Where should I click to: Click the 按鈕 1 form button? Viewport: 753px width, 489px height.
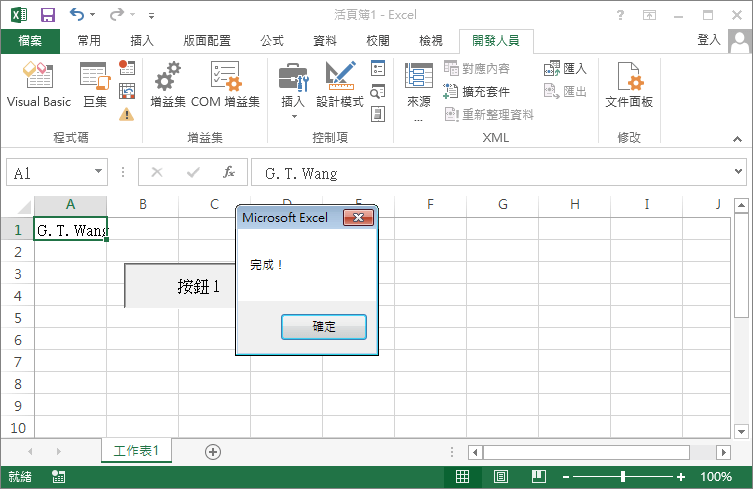[180, 286]
